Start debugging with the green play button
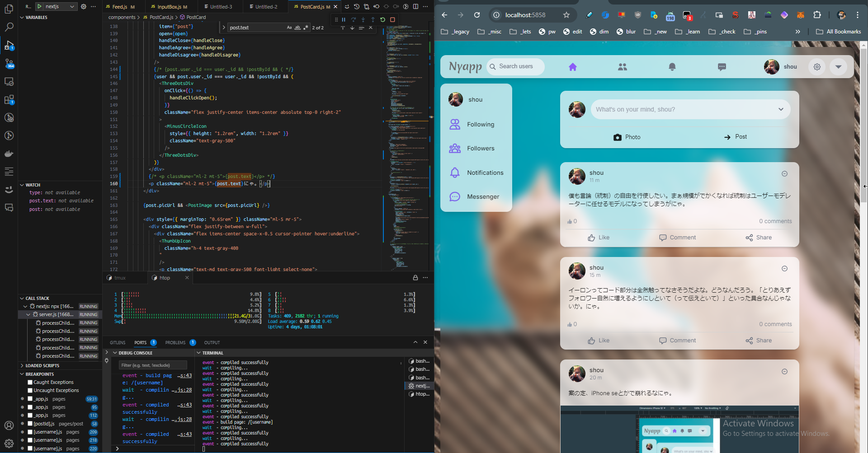The width and height of the screenshot is (868, 453). (39, 6)
